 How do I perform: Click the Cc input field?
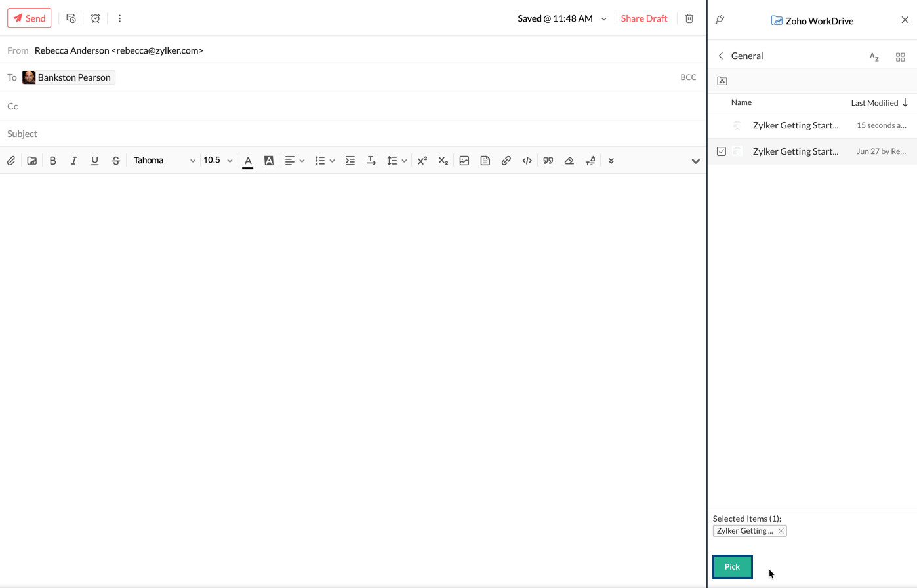pyautogui.click(x=354, y=106)
